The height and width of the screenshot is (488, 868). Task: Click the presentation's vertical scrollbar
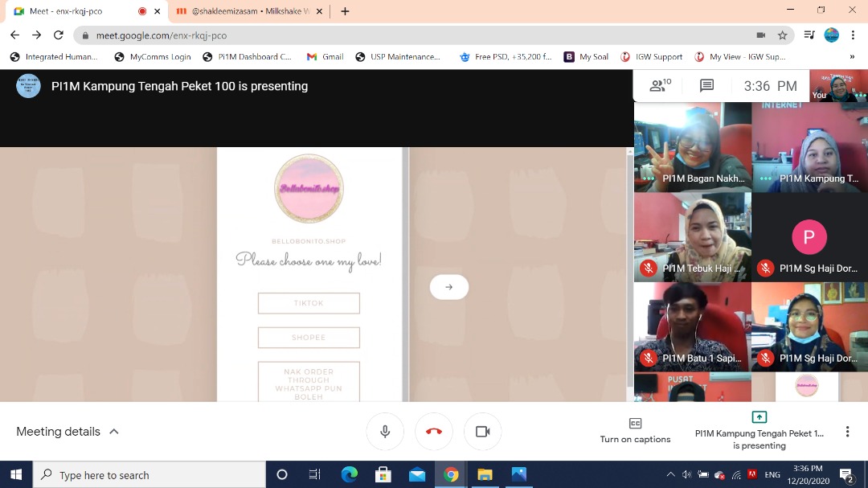tap(629, 265)
